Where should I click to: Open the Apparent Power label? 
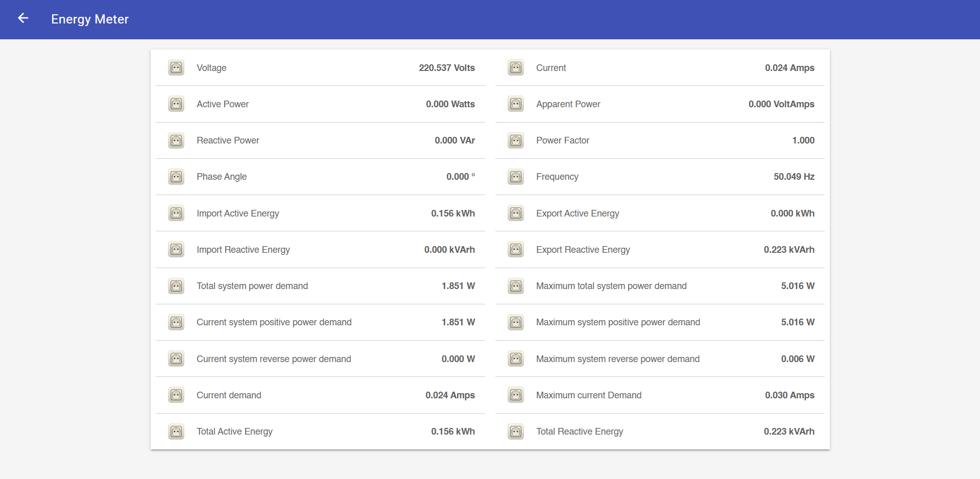point(568,104)
